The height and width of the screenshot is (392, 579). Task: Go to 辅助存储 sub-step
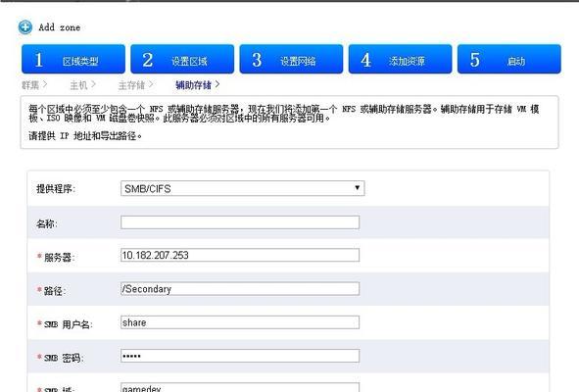pyautogui.click(x=193, y=85)
